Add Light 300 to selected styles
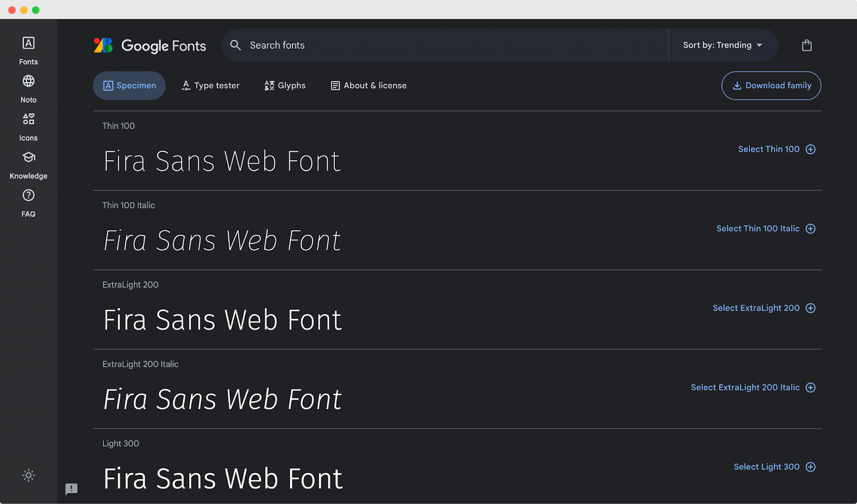This screenshot has height=504, width=857. [x=773, y=467]
